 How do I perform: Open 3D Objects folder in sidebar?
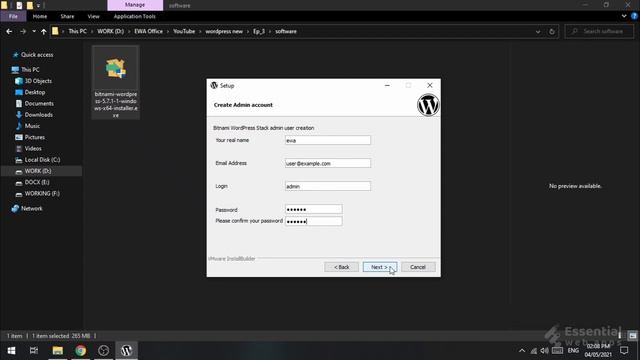[x=38, y=81]
